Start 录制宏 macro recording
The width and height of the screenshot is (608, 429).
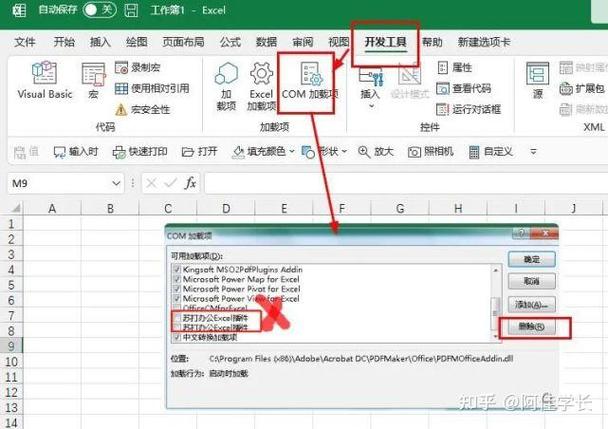point(138,67)
